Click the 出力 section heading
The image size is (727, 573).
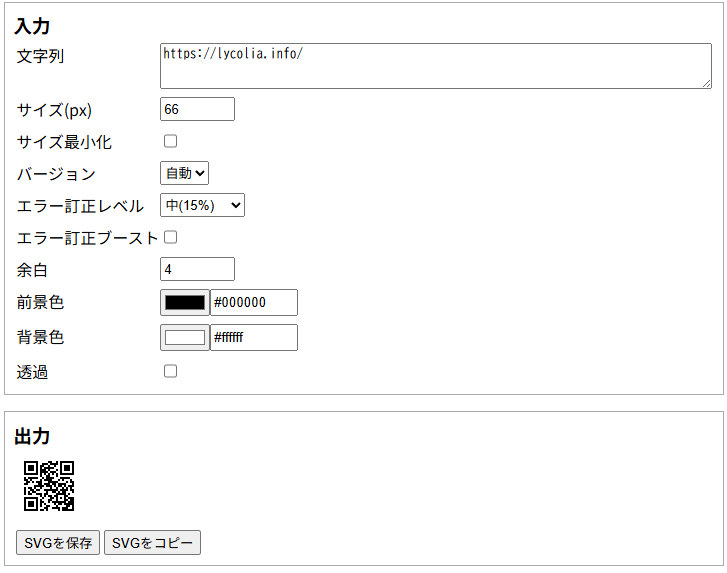(32, 436)
